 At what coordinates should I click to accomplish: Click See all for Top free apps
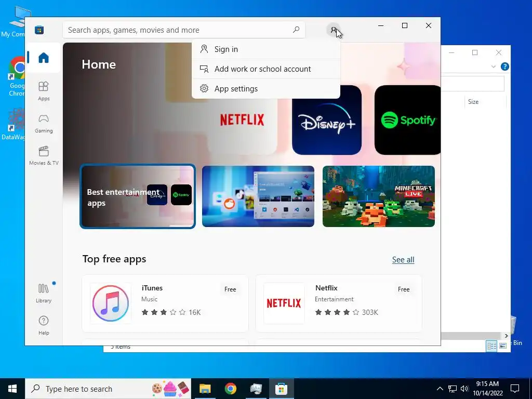(x=403, y=260)
